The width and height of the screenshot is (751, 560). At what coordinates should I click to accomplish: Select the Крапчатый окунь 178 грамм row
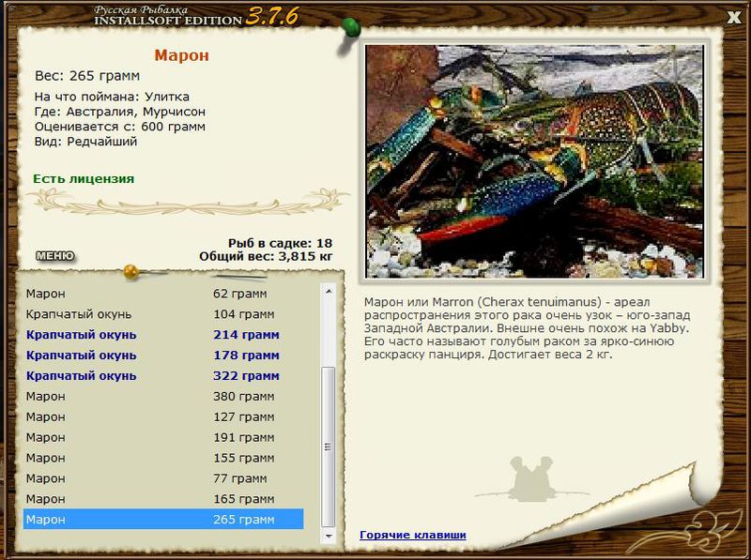click(x=163, y=356)
